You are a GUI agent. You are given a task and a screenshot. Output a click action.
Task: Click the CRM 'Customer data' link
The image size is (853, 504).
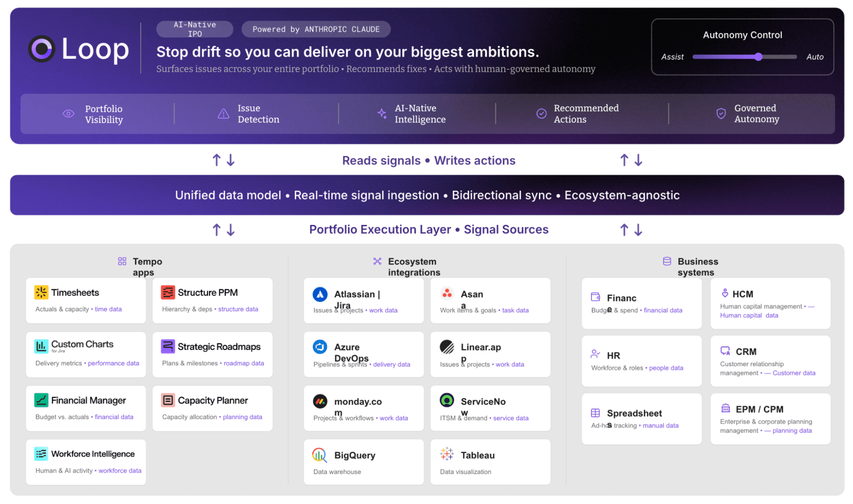point(794,373)
